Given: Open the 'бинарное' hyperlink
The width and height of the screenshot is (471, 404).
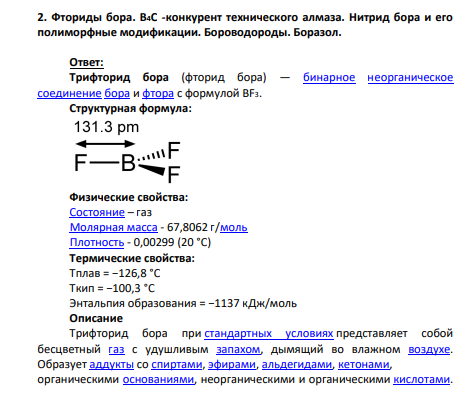Looking at the screenshot, I should 329,78.
